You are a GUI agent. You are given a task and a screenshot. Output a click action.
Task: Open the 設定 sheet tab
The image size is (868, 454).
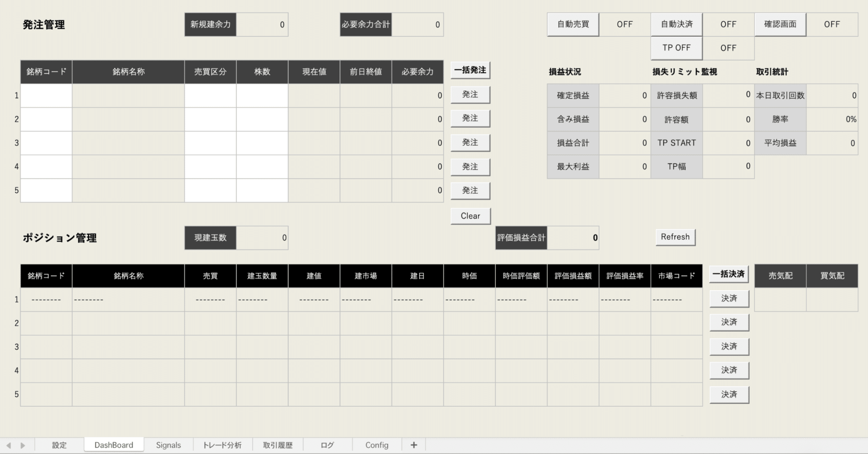(59, 444)
